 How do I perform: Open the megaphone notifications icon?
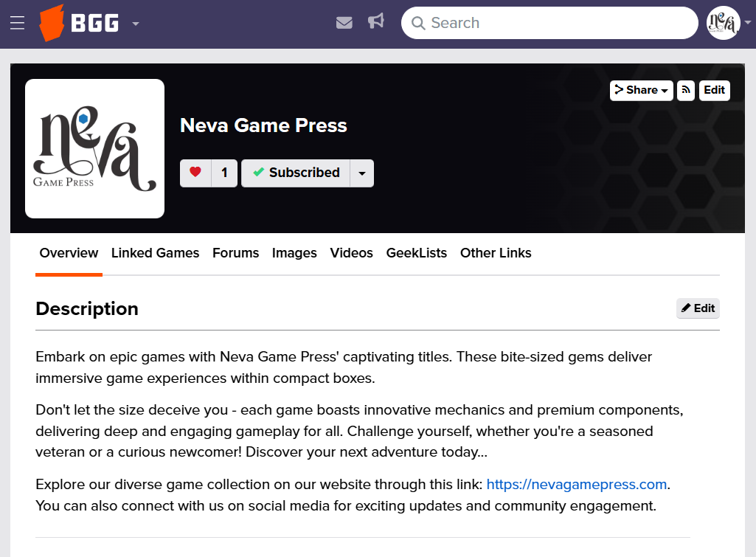point(376,22)
